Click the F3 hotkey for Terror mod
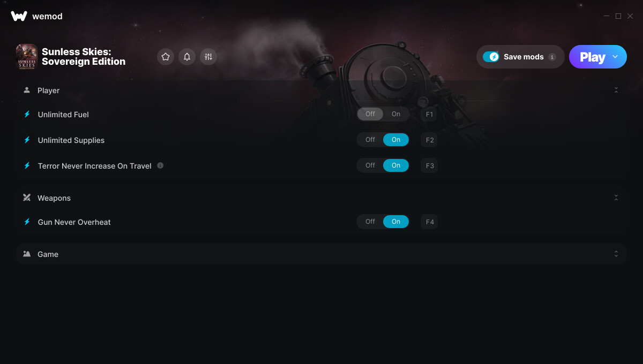 tap(430, 165)
